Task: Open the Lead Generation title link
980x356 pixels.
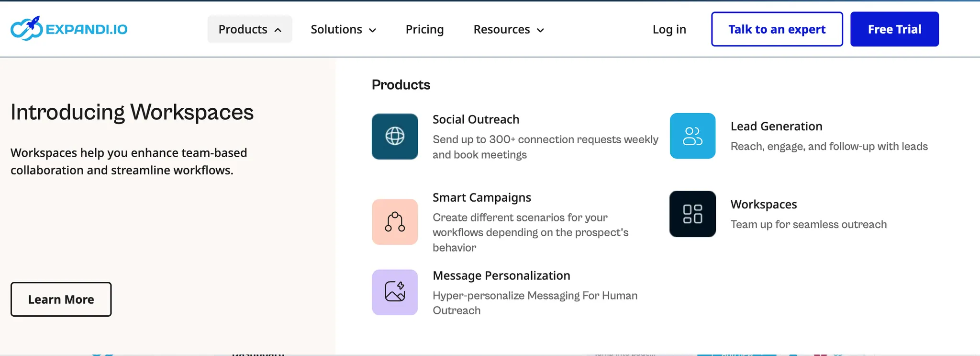Action: pos(776,126)
